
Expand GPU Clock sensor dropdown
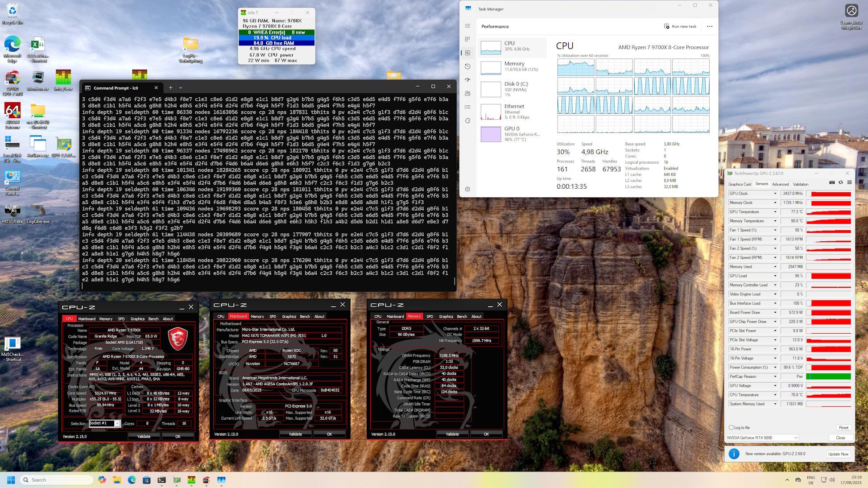pyautogui.click(x=775, y=194)
